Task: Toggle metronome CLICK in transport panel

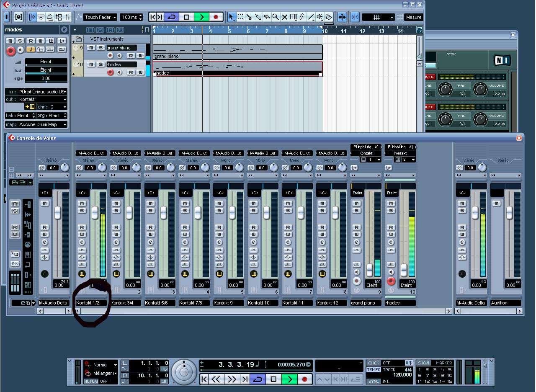Action: tap(374, 363)
